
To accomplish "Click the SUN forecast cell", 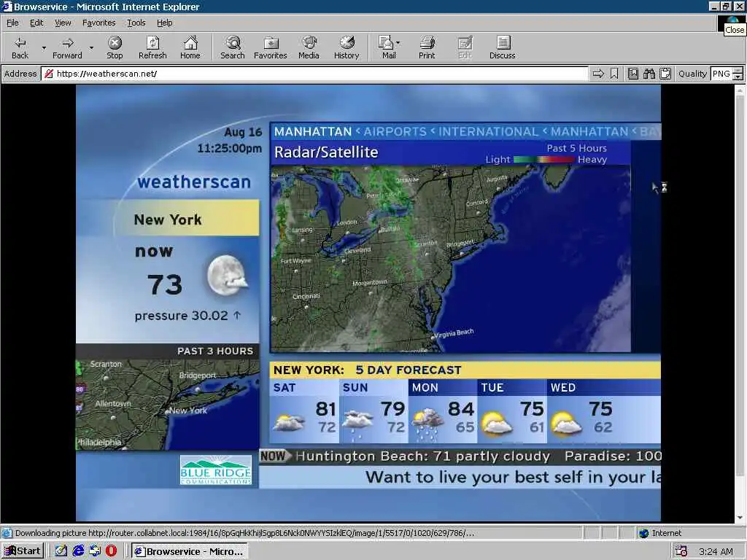I will (x=373, y=411).
